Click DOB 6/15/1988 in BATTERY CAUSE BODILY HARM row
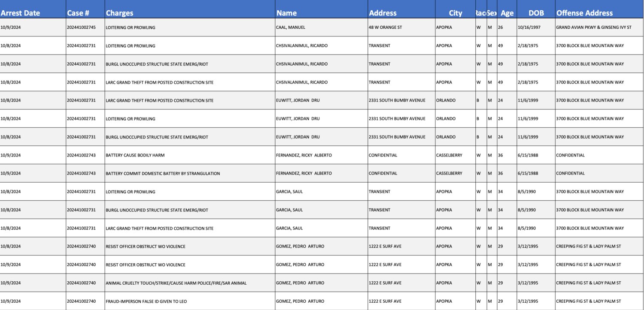The image size is (644, 310). coord(528,155)
